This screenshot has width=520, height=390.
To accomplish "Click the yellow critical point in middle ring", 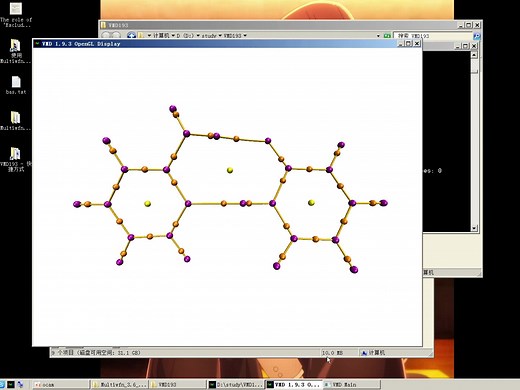I will coord(230,170).
